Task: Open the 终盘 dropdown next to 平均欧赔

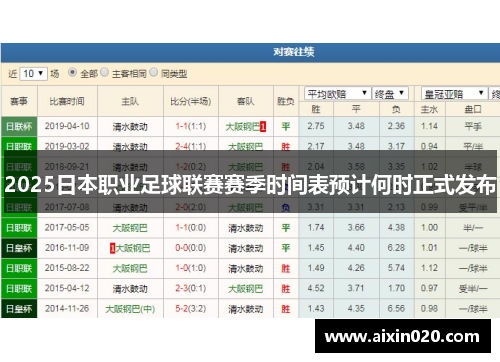Action: coord(389,94)
